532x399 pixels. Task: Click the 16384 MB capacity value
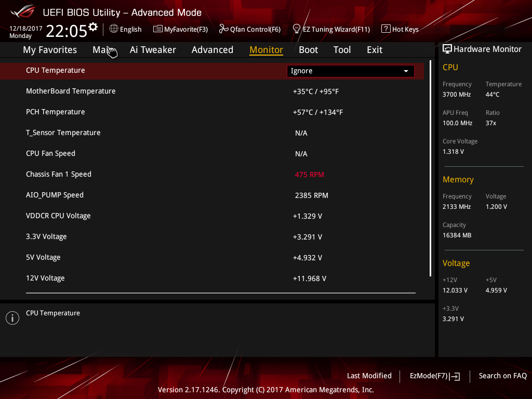point(457,235)
